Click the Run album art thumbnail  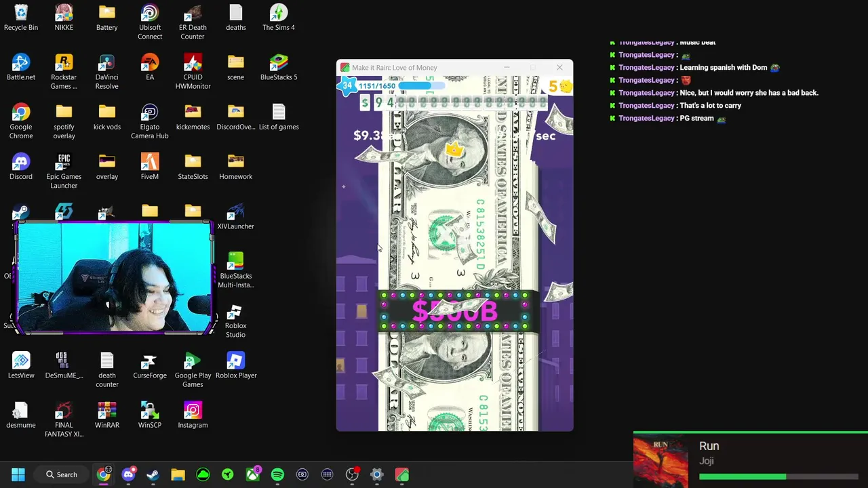click(x=660, y=460)
